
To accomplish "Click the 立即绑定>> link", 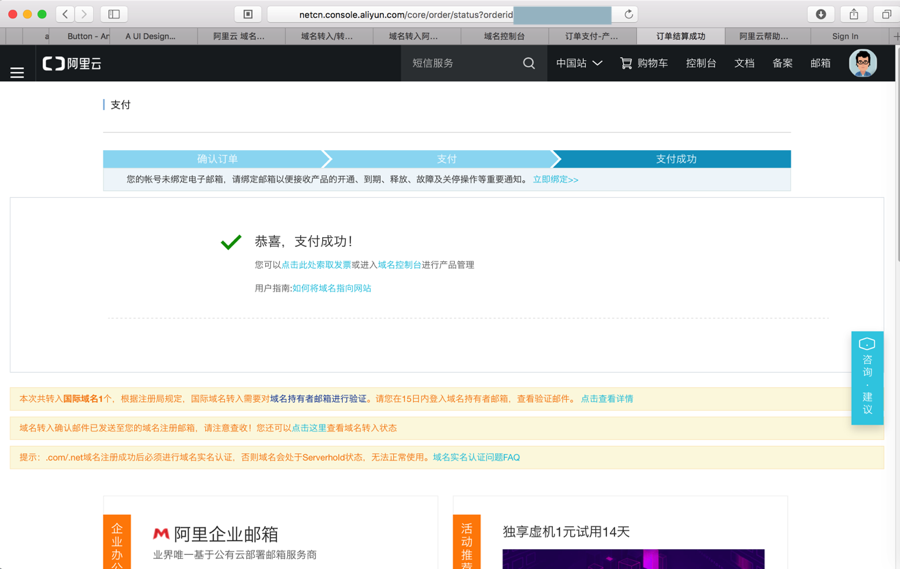I will click(x=556, y=179).
